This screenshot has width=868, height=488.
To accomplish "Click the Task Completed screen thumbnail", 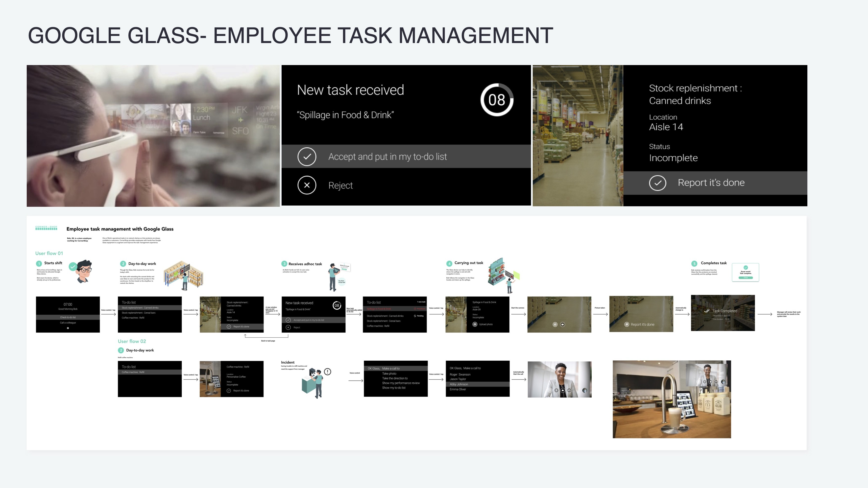I will pos(723,313).
